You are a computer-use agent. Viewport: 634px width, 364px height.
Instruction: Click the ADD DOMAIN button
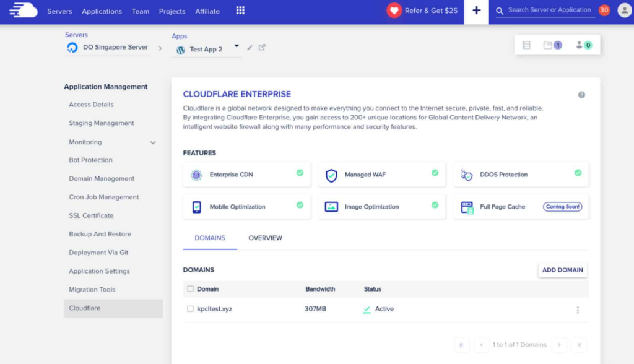pyautogui.click(x=562, y=270)
